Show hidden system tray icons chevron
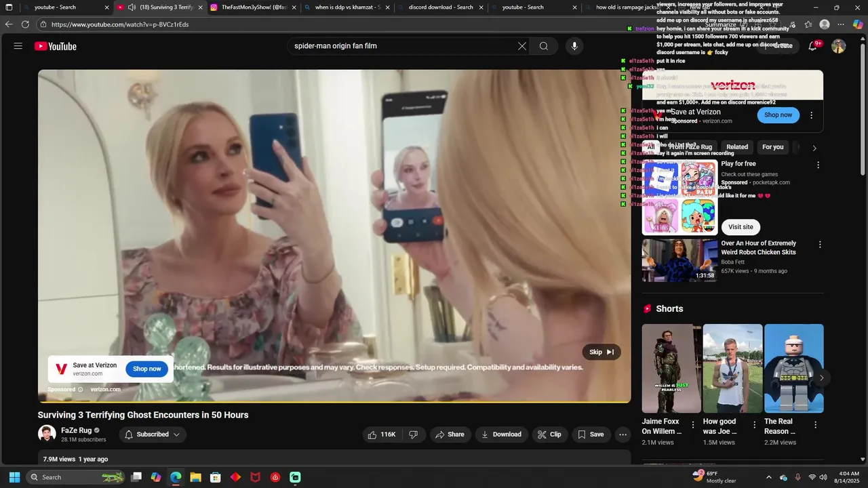 [768, 477]
